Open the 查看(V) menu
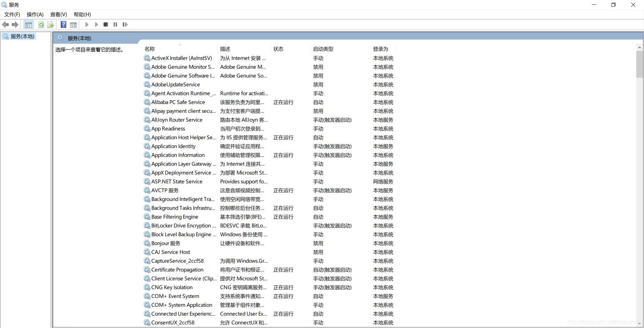 click(x=59, y=14)
